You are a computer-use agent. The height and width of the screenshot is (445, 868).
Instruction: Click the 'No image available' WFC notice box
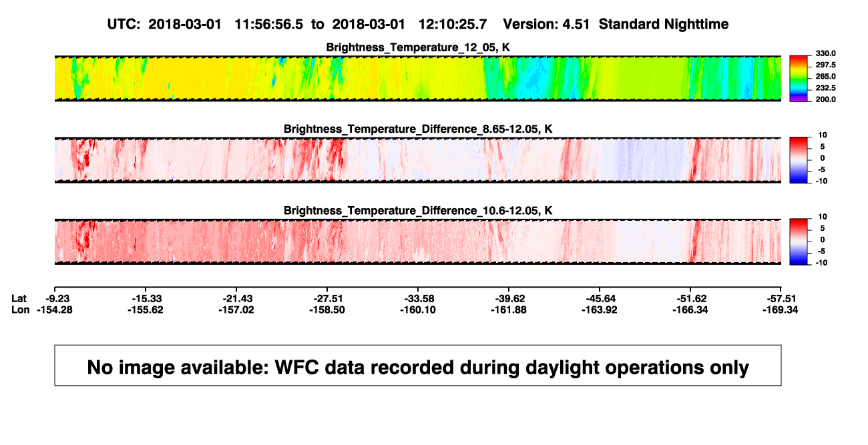tap(418, 365)
